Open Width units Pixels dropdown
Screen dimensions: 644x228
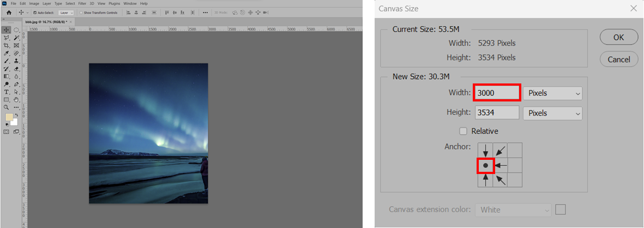click(553, 93)
